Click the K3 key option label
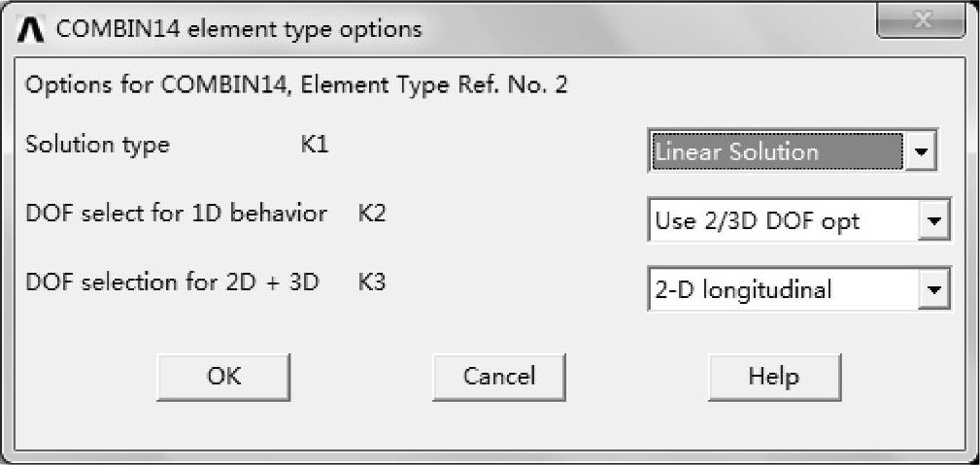 coord(372,283)
